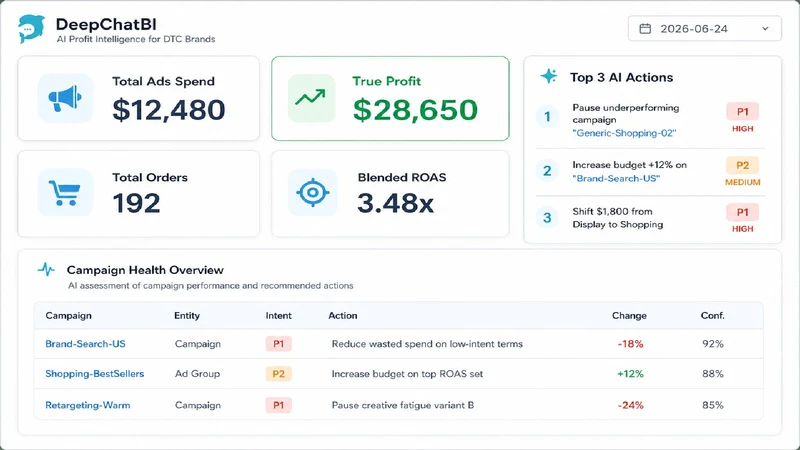
Task: Open Retargeting-Warm campaign in the table
Action: click(x=88, y=405)
